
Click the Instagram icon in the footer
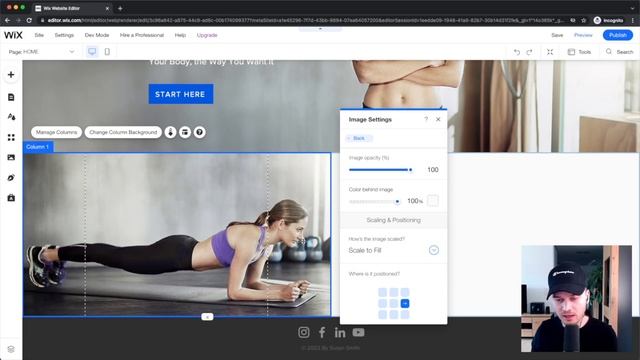point(304,332)
